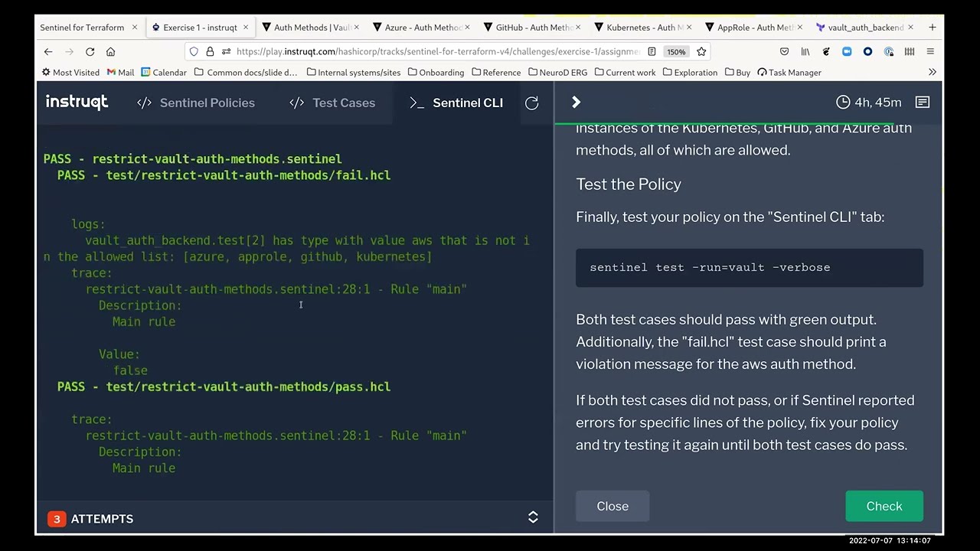The width and height of the screenshot is (980, 551).
Task: Click the GNOME foot extension icon
Action: pos(825,51)
